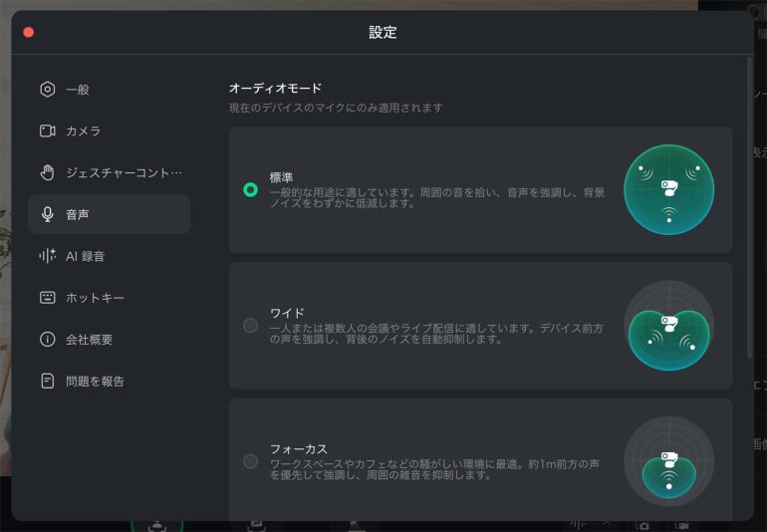
Task: Click the info icon beside 会社概要
Action: [x=47, y=340]
